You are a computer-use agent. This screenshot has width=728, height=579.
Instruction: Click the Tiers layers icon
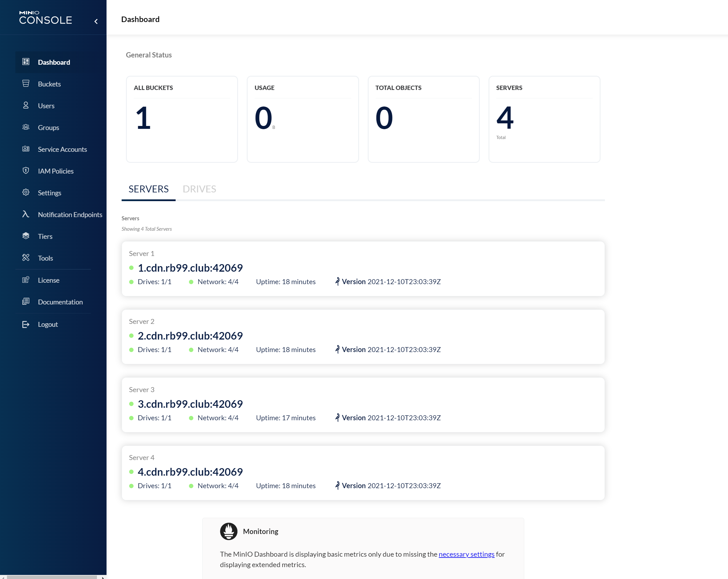tap(26, 236)
